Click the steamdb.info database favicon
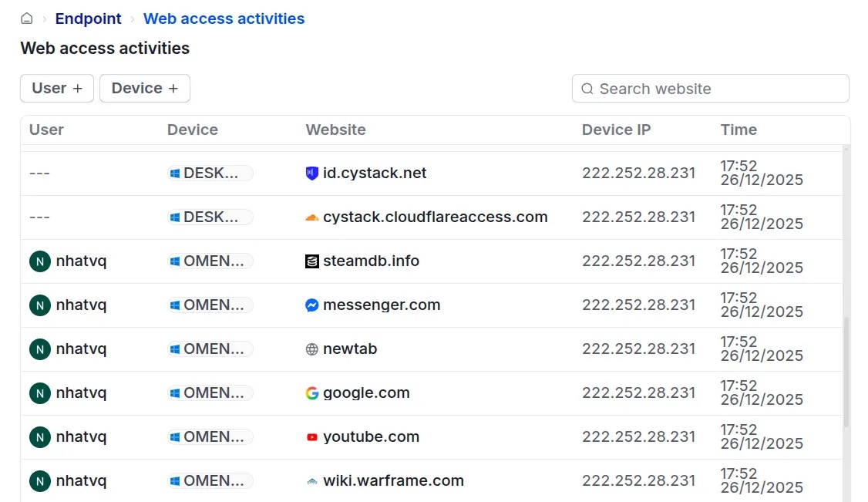The height and width of the screenshot is (502, 868). click(x=311, y=261)
